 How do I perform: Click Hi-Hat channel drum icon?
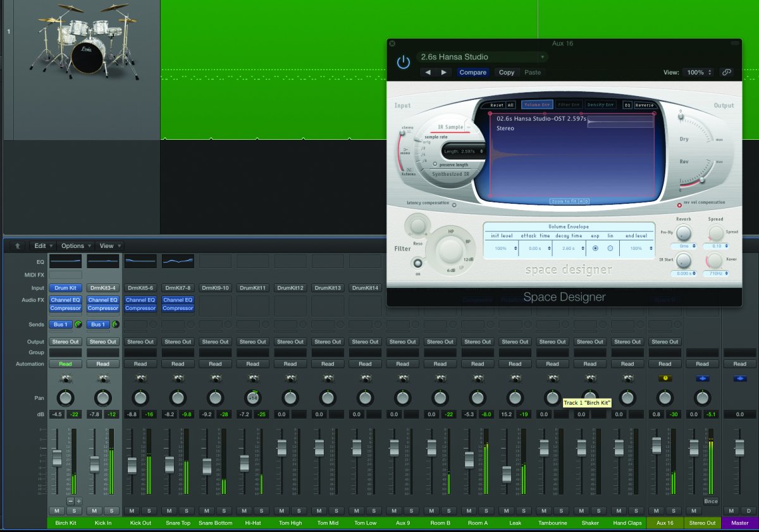252,378
